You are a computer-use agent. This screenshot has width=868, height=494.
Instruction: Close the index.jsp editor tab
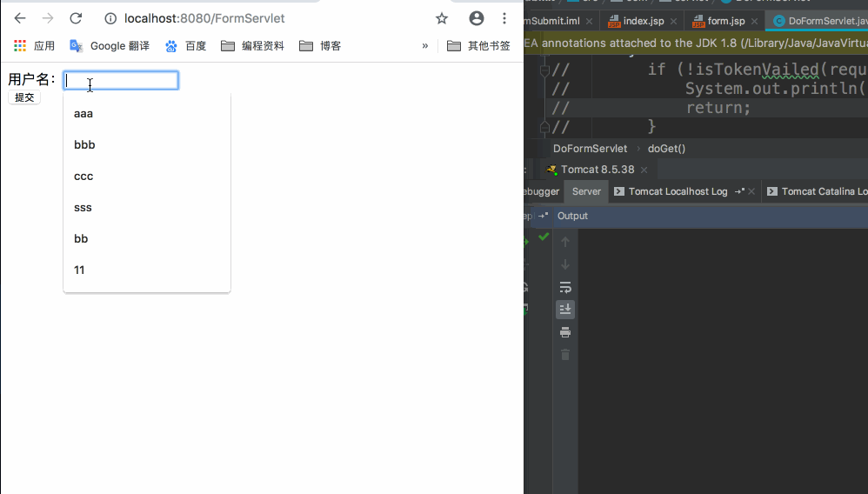[674, 21]
